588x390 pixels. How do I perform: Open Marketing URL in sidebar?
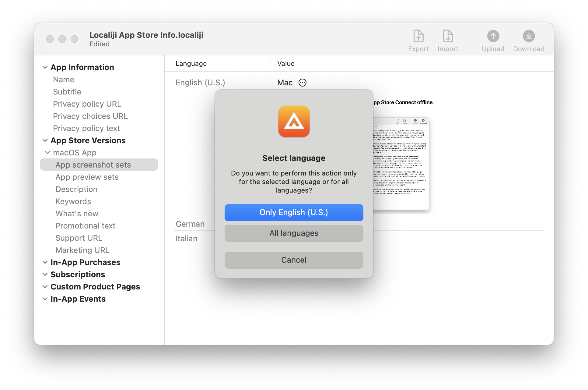[x=82, y=250]
